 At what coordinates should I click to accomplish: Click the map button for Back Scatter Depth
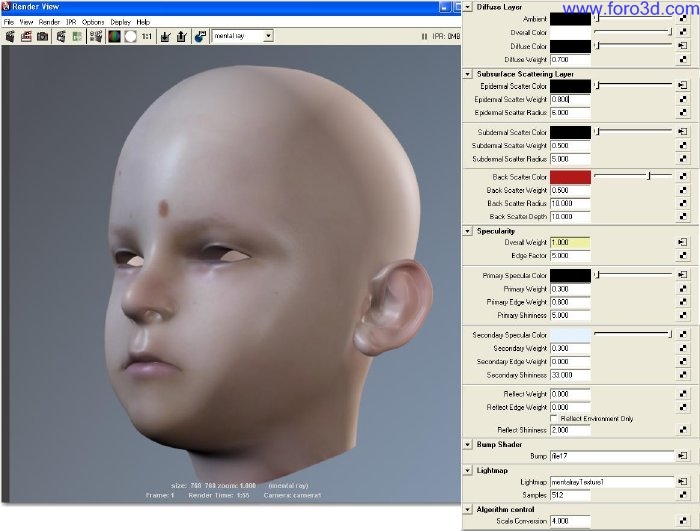pyautogui.click(x=683, y=216)
